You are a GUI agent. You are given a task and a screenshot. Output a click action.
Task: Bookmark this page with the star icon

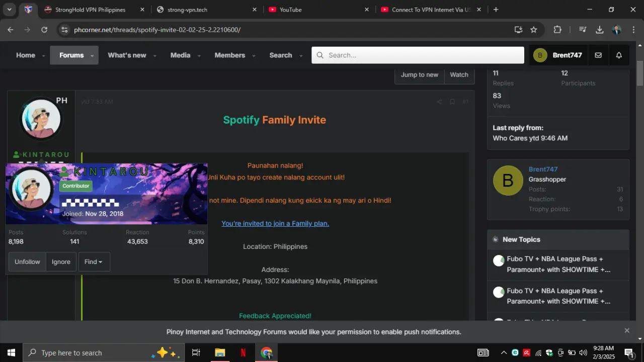tap(534, 30)
